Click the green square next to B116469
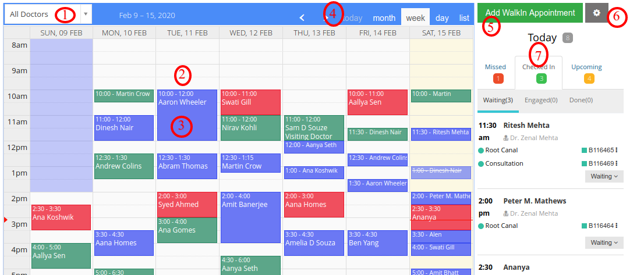This screenshot has width=644, height=275. click(584, 163)
